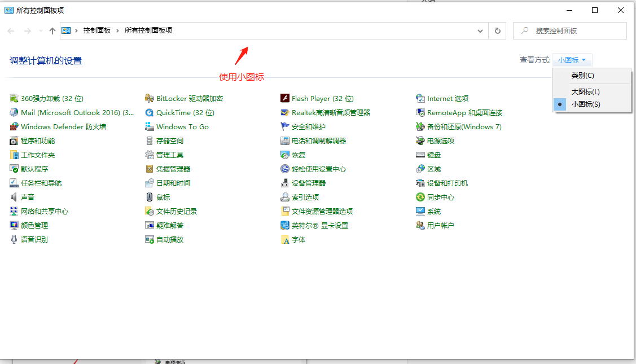Open 恢复 link
Screen dimensions: 636x364
pyautogui.click(x=299, y=155)
